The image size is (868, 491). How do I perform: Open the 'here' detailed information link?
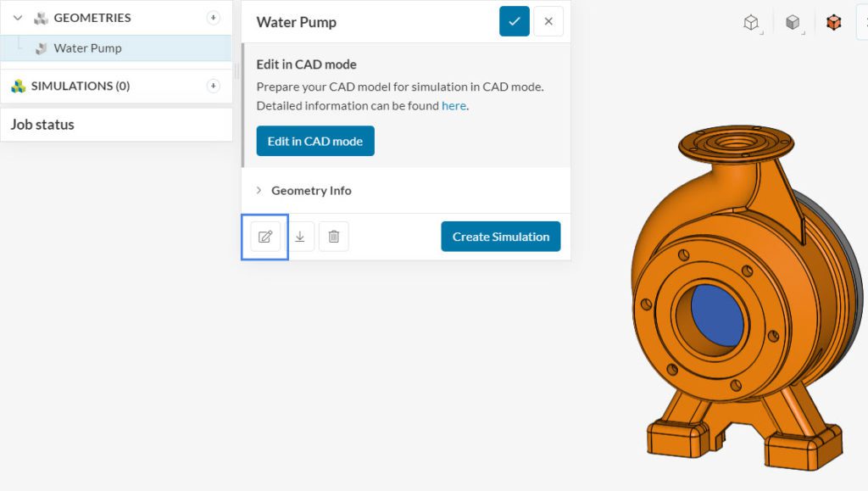[453, 106]
